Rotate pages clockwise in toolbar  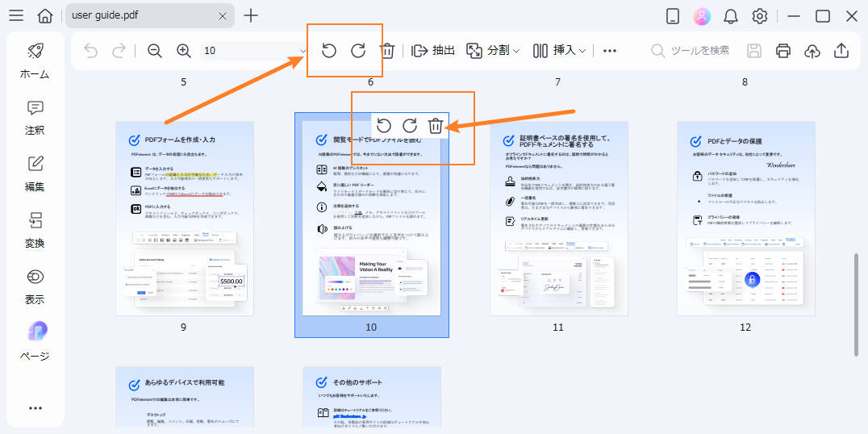(359, 50)
